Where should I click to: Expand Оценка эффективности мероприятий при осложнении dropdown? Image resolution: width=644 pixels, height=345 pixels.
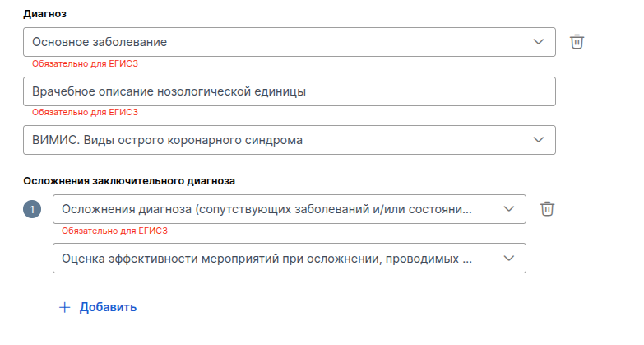(271, 259)
